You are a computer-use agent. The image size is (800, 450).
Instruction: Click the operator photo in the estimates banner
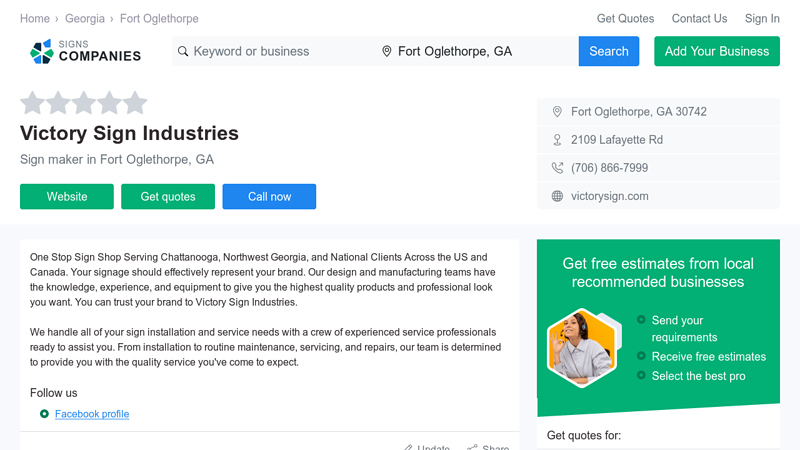pos(582,348)
